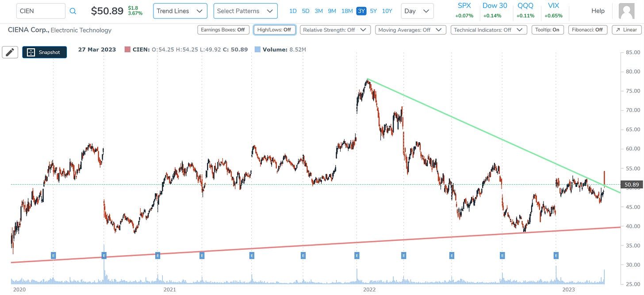The image size is (644, 295).
Task: Click the Dow 30 index quote
Action: point(495,10)
